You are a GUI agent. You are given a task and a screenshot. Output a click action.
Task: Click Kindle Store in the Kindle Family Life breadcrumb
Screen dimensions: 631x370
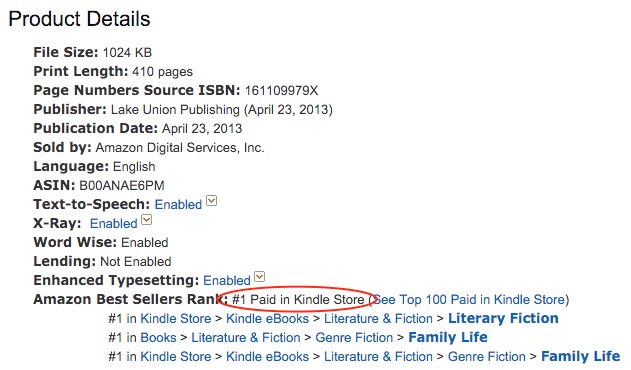click(175, 356)
